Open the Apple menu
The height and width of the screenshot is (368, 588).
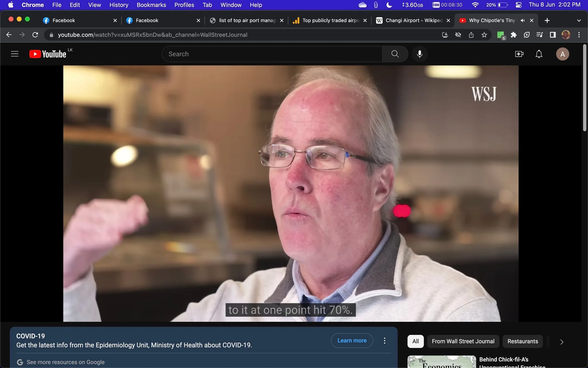pyautogui.click(x=11, y=5)
